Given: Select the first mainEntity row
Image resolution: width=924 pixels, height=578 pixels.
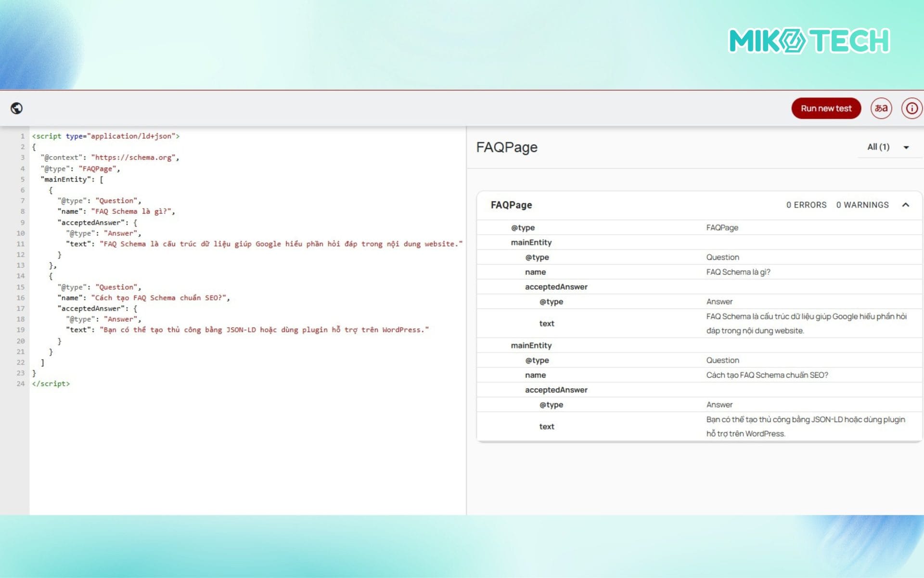Looking at the screenshot, I should pos(531,243).
